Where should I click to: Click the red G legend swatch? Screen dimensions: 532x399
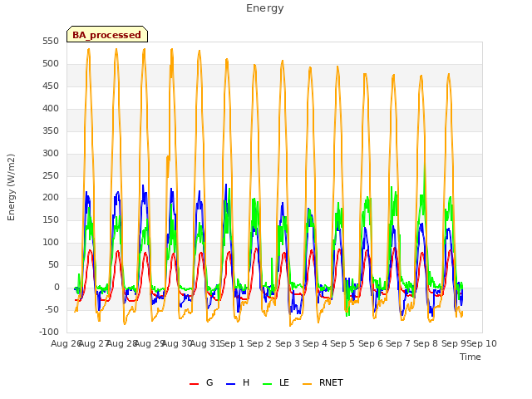(194, 384)
